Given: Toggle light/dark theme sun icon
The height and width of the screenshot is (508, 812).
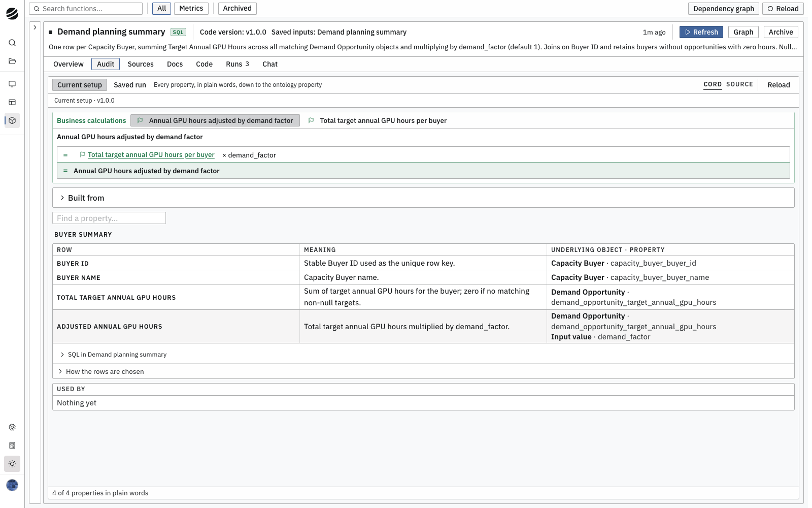Looking at the screenshot, I should click(12, 464).
